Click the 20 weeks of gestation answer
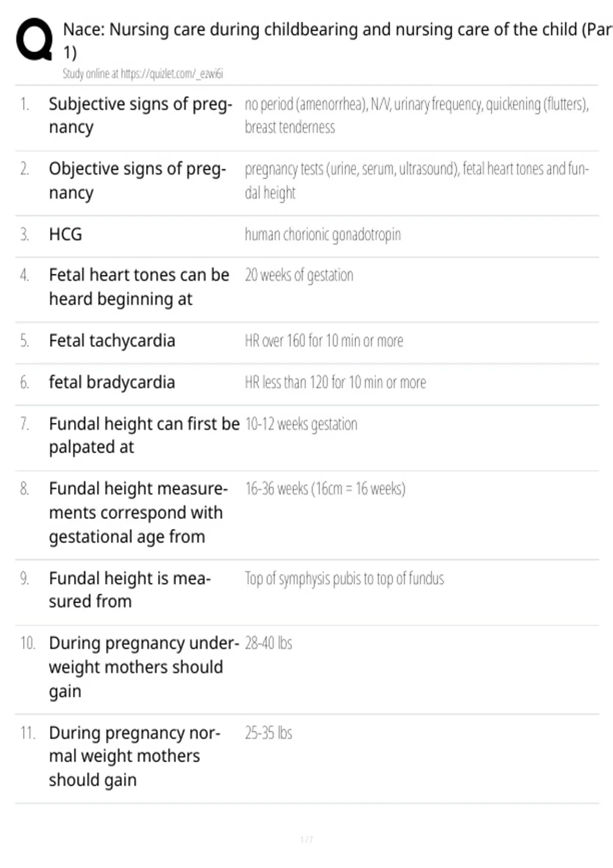This screenshot has width=613, height=868. coord(299,275)
